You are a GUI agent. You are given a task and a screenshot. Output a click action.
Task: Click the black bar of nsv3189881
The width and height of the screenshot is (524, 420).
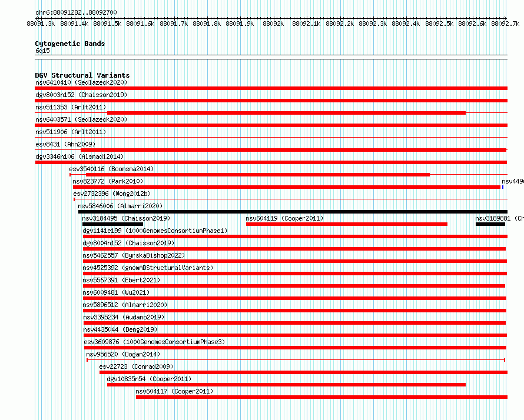coord(490,224)
